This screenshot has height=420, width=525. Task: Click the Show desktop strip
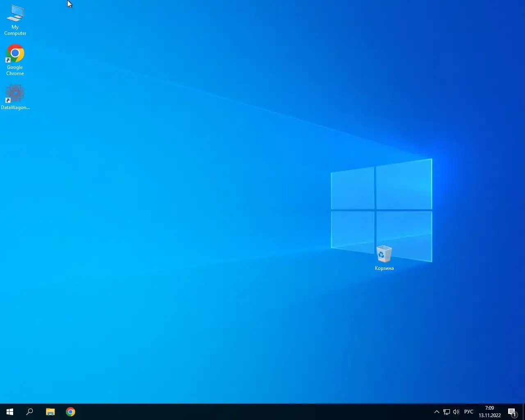coord(524,412)
